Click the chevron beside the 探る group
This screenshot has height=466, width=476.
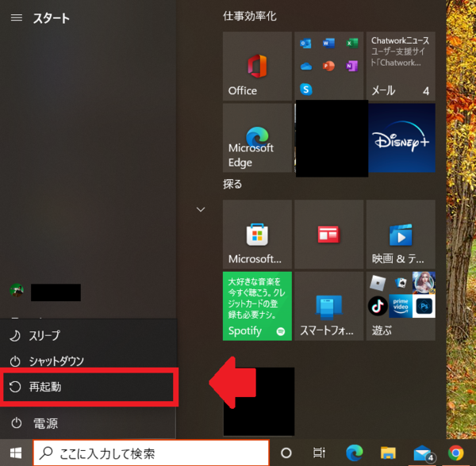click(x=201, y=209)
